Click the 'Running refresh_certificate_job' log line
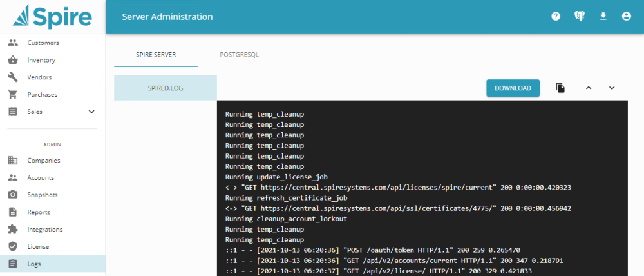This screenshot has width=644, height=276. point(287,198)
